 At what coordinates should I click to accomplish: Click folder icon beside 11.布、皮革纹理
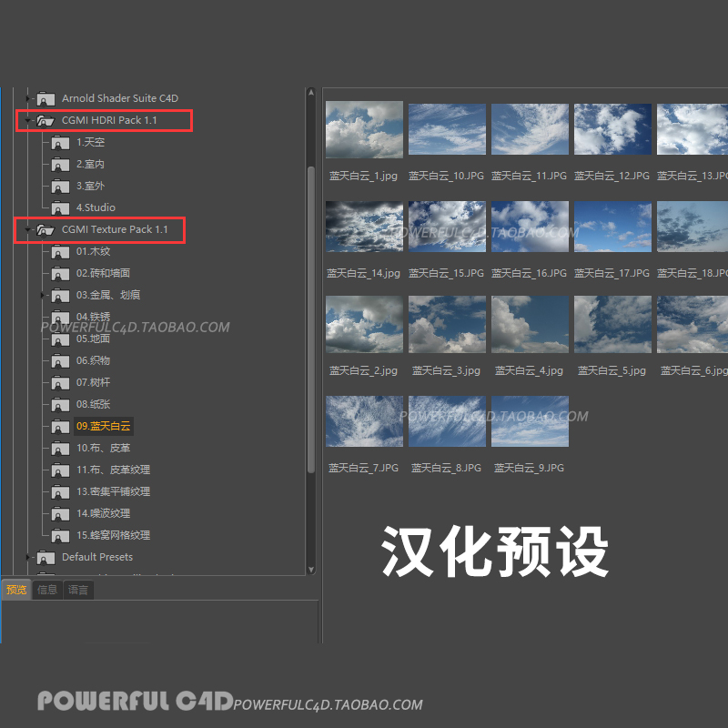coord(60,470)
